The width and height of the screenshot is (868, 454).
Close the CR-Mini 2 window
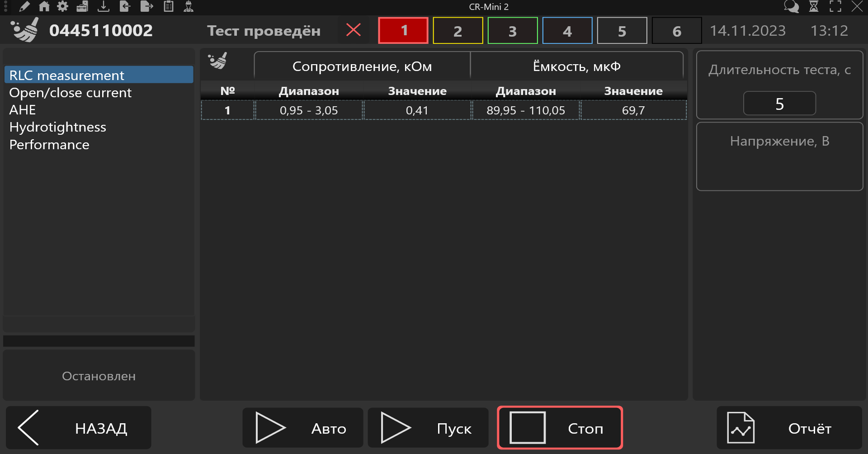tap(857, 6)
